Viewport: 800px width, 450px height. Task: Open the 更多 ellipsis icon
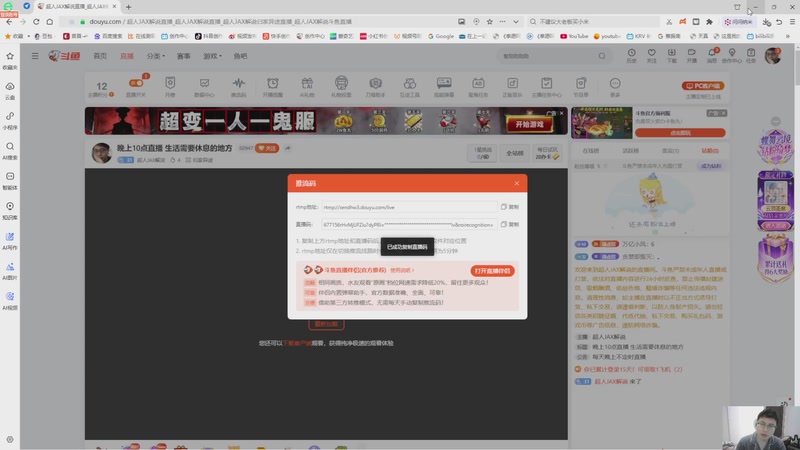click(x=615, y=86)
